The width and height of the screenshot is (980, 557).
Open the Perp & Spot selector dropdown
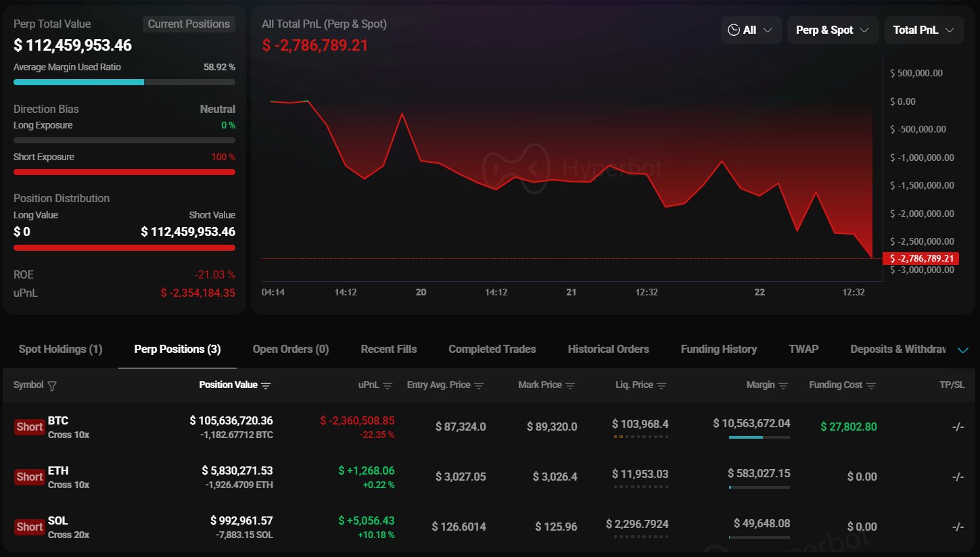833,30
